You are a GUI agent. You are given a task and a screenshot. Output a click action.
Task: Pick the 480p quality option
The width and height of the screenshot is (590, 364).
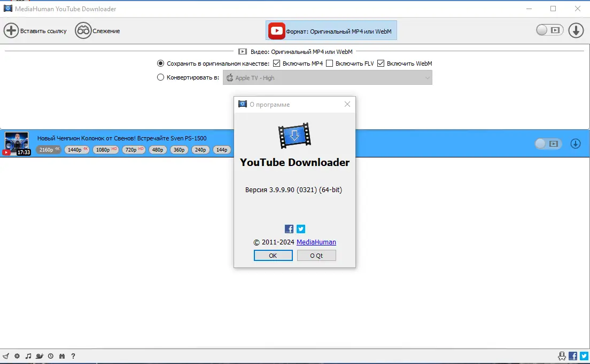[x=158, y=149]
